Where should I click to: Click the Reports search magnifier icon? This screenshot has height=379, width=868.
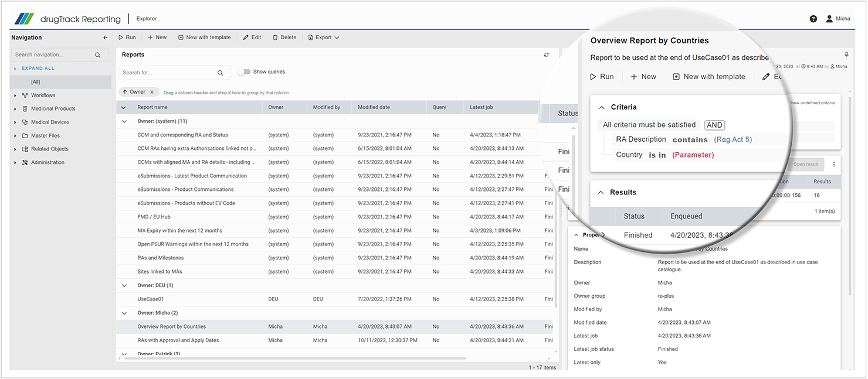tap(221, 73)
